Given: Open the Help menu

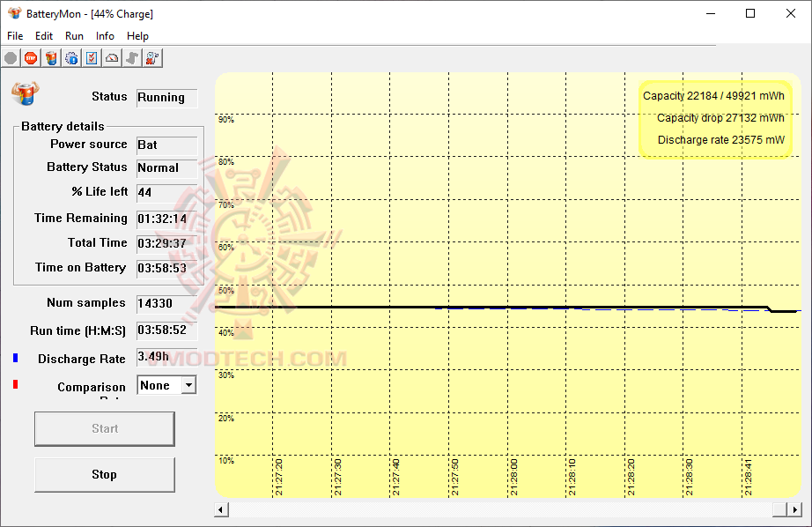Looking at the screenshot, I should (x=137, y=36).
